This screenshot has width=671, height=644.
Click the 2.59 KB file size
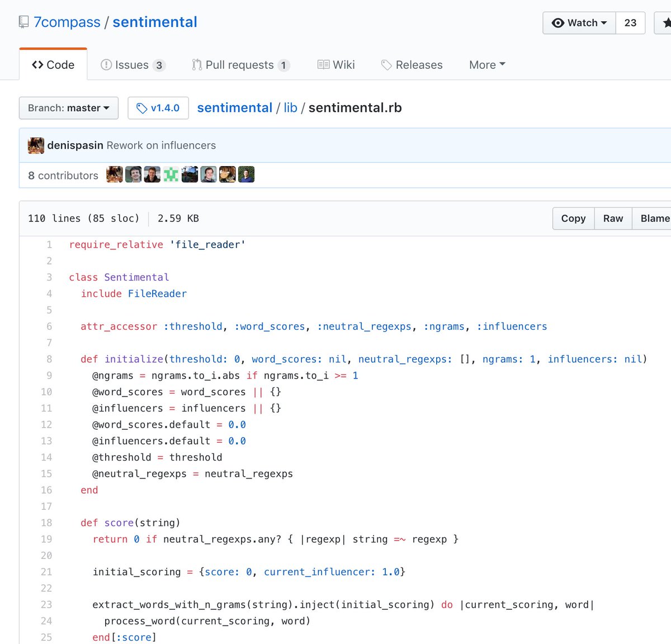tap(178, 219)
